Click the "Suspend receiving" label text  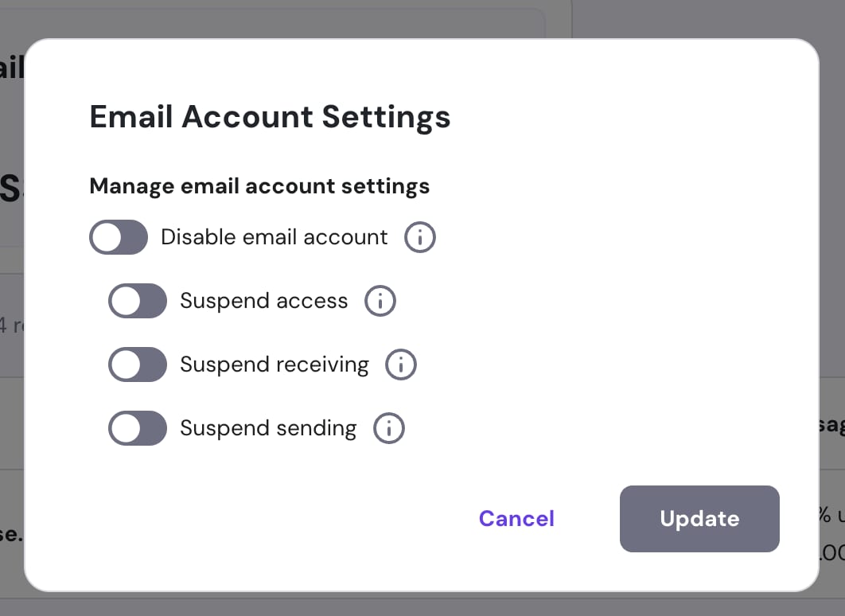tap(274, 365)
